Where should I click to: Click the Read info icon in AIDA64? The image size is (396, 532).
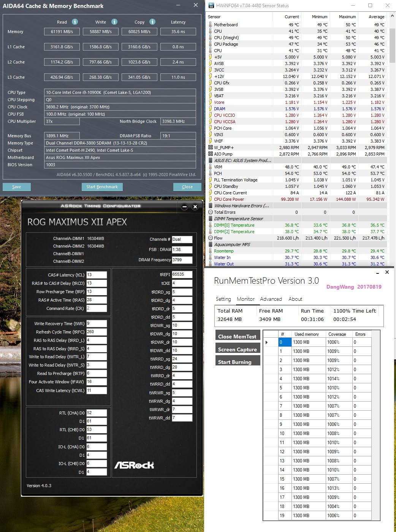coord(75,22)
